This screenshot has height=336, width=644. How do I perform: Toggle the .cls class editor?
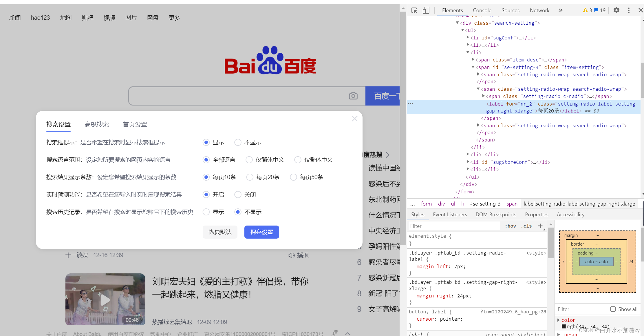point(526,226)
